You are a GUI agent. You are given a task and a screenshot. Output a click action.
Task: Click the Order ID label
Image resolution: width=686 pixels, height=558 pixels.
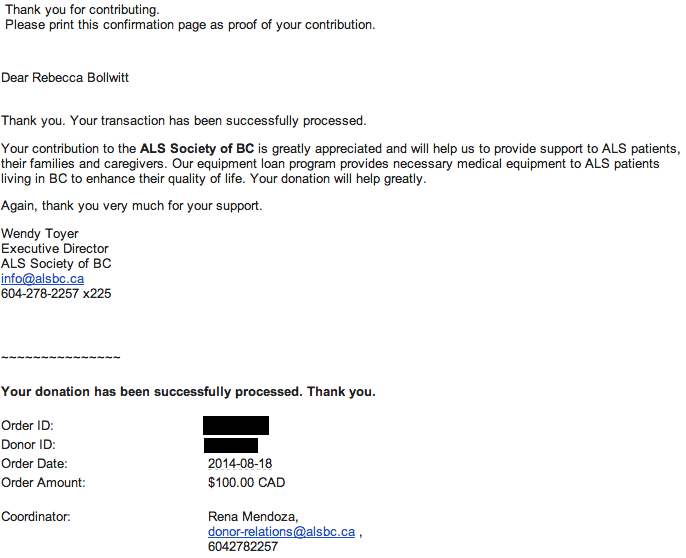click(27, 426)
